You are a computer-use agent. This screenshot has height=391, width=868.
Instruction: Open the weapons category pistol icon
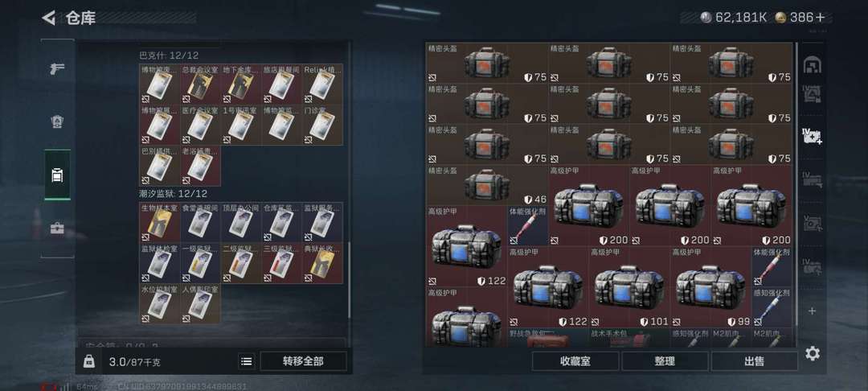point(57,68)
